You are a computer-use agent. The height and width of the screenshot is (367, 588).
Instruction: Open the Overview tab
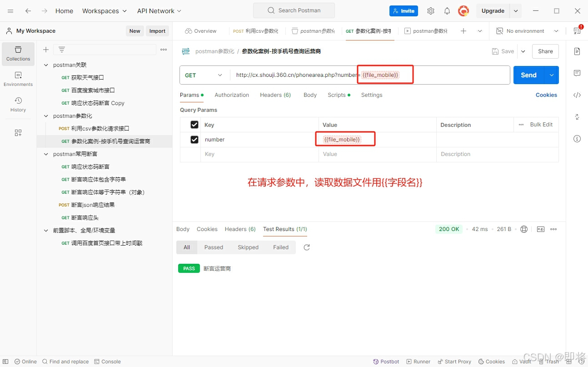coord(201,31)
